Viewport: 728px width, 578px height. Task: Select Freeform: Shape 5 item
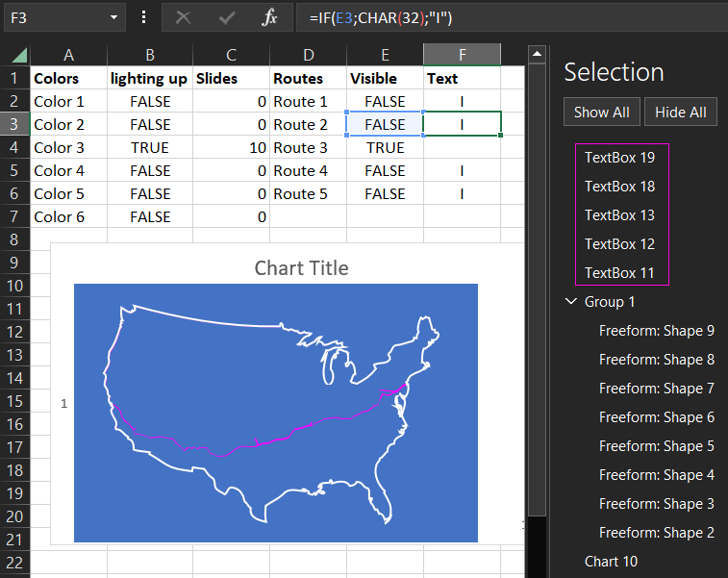(656, 446)
